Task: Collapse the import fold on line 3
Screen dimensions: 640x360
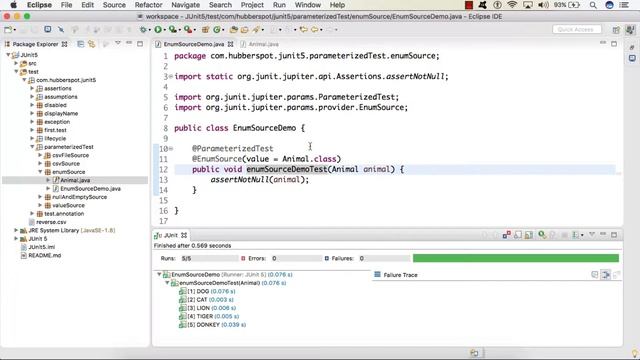Action: (171, 76)
